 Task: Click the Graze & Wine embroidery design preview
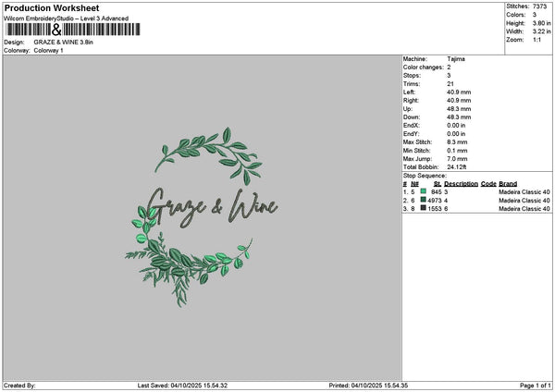pos(201,217)
